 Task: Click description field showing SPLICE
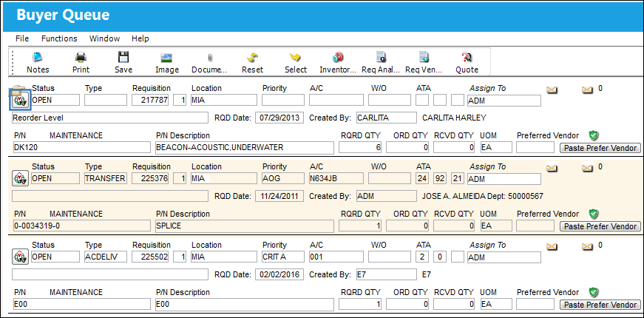pyautogui.click(x=245, y=226)
